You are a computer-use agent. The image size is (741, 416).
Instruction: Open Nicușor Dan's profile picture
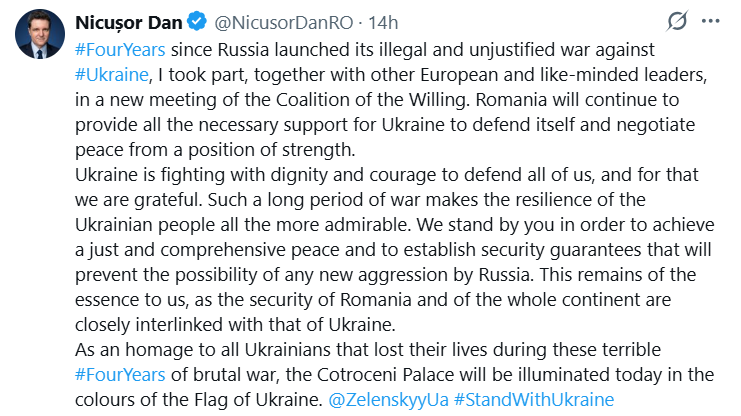click(x=40, y=39)
